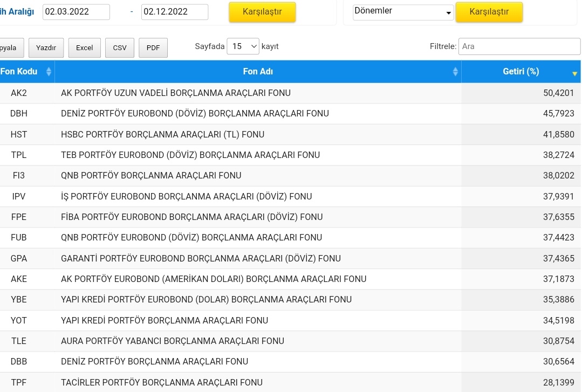Click return value 50,4201
Image resolution: width=582 pixels, height=392 pixels.
tap(559, 93)
